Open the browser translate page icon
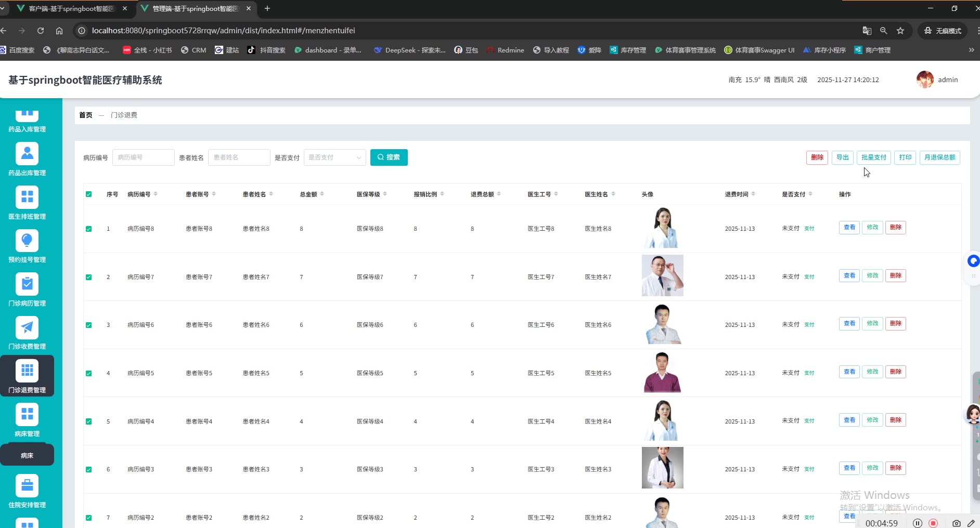 click(x=867, y=31)
